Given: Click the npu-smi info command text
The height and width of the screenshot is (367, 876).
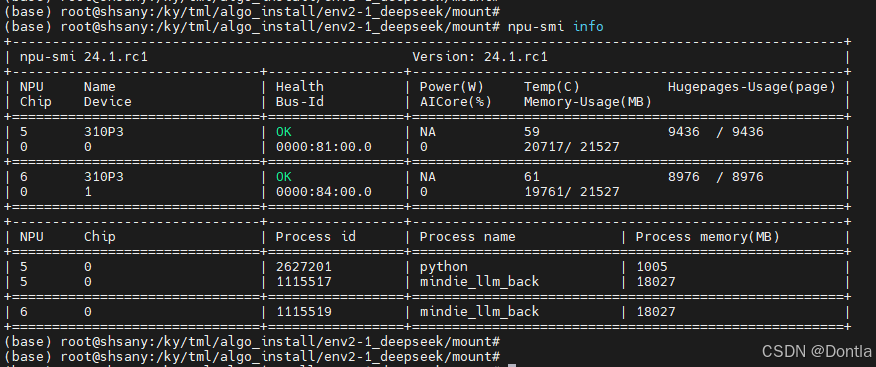Looking at the screenshot, I should point(555,26).
